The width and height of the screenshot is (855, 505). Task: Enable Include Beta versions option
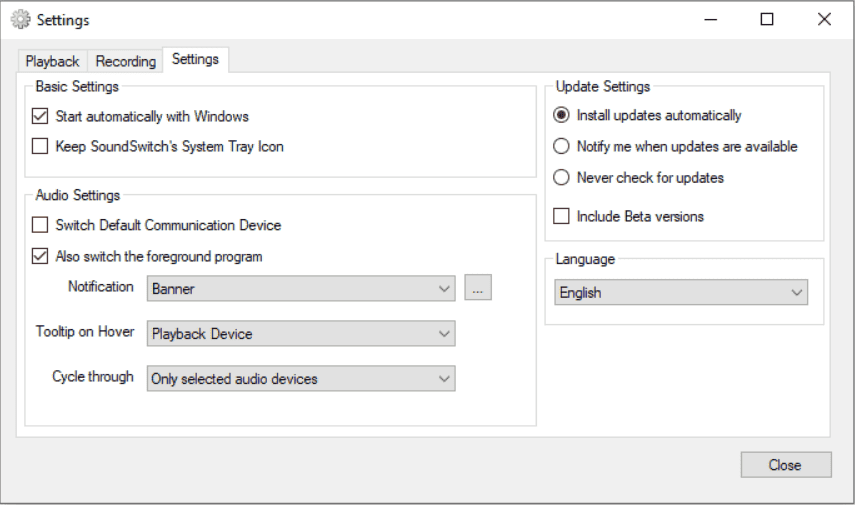point(561,216)
